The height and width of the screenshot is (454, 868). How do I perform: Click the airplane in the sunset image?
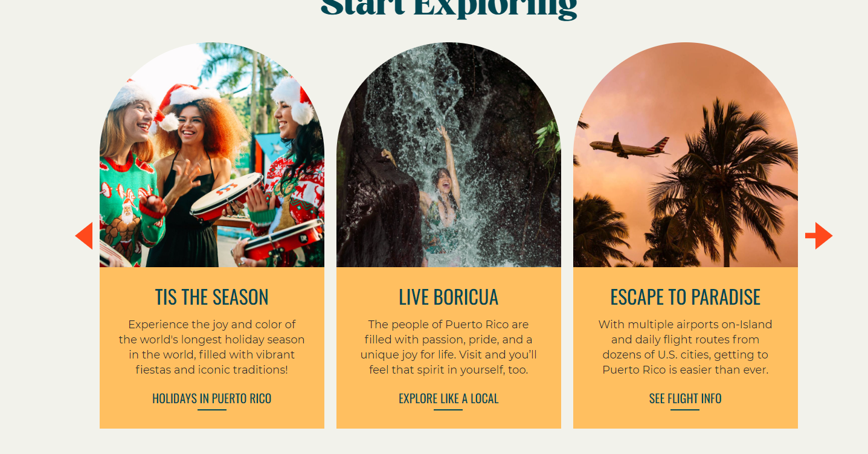point(629,146)
